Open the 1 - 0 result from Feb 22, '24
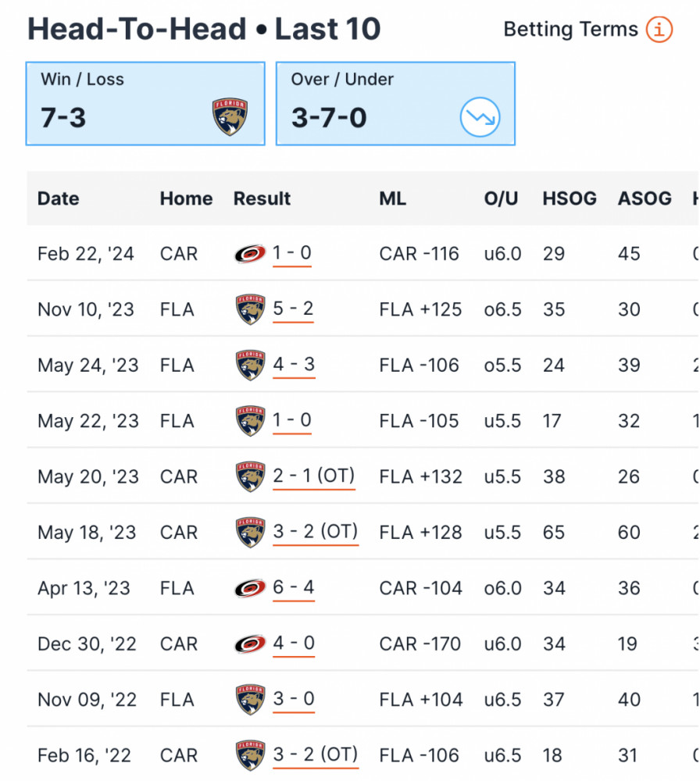Screen dimensions: 700x781 pyautogui.click(x=292, y=253)
